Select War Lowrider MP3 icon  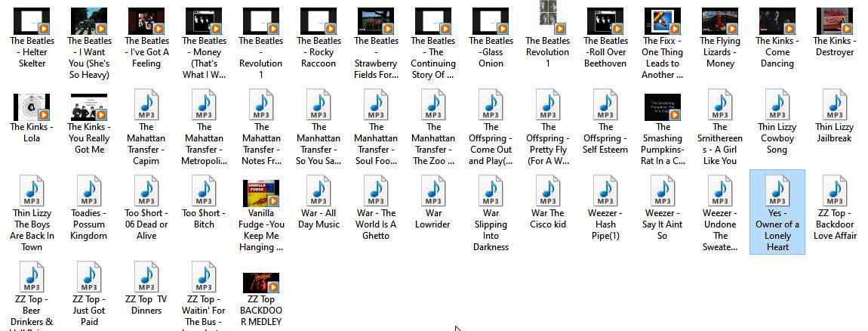433,191
